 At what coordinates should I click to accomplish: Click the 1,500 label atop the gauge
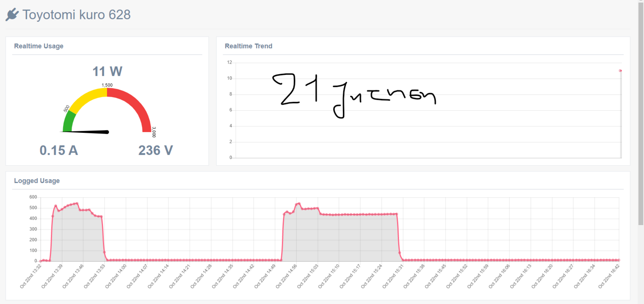point(107,85)
